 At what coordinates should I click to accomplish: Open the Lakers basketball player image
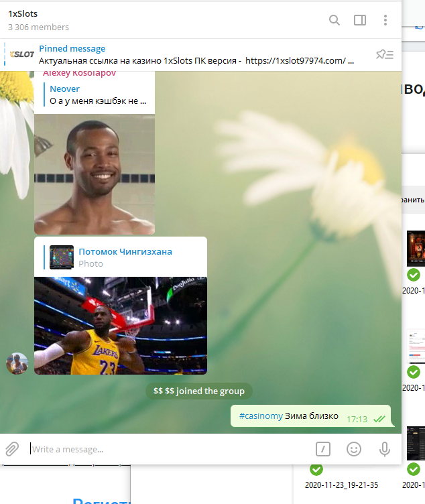[121, 325]
